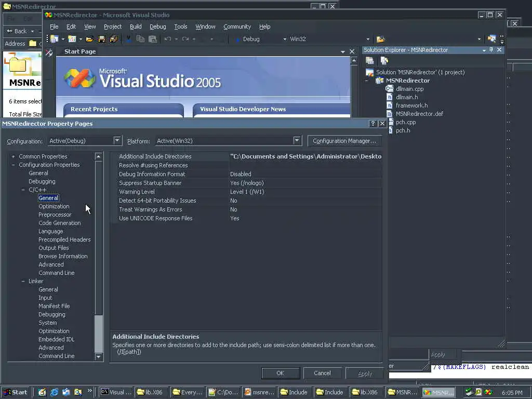Collapse MSNRedirector project node in Solution Explorer

coord(367,81)
